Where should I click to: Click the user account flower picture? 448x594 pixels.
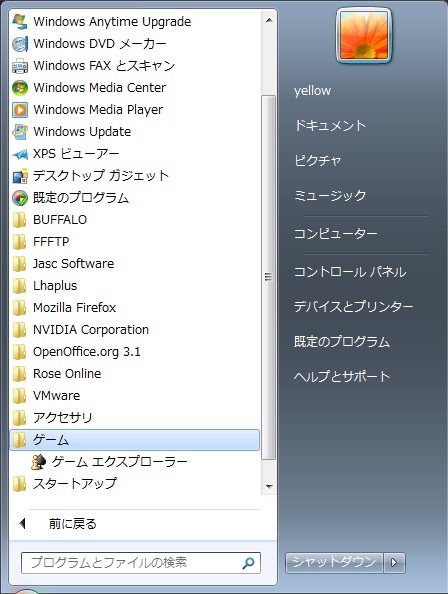point(364,36)
